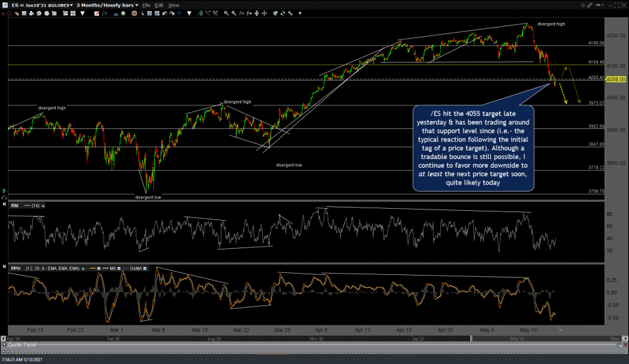Click the yellow 4058.00 current price tag
629x364 pixels.
pyautogui.click(x=615, y=79)
